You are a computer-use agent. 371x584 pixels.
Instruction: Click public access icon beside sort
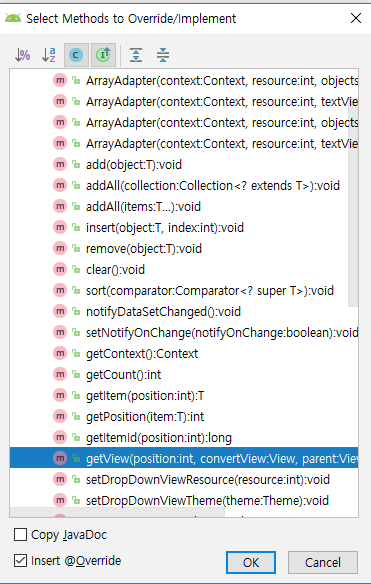coord(76,290)
